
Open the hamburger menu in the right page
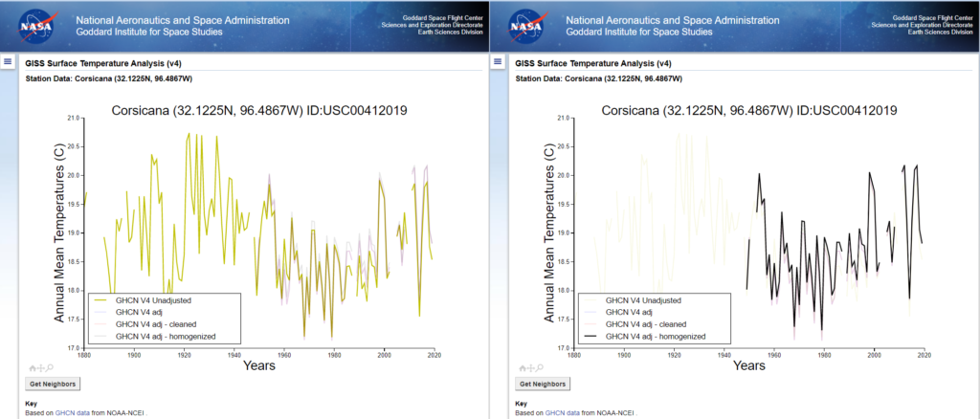tap(497, 61)
